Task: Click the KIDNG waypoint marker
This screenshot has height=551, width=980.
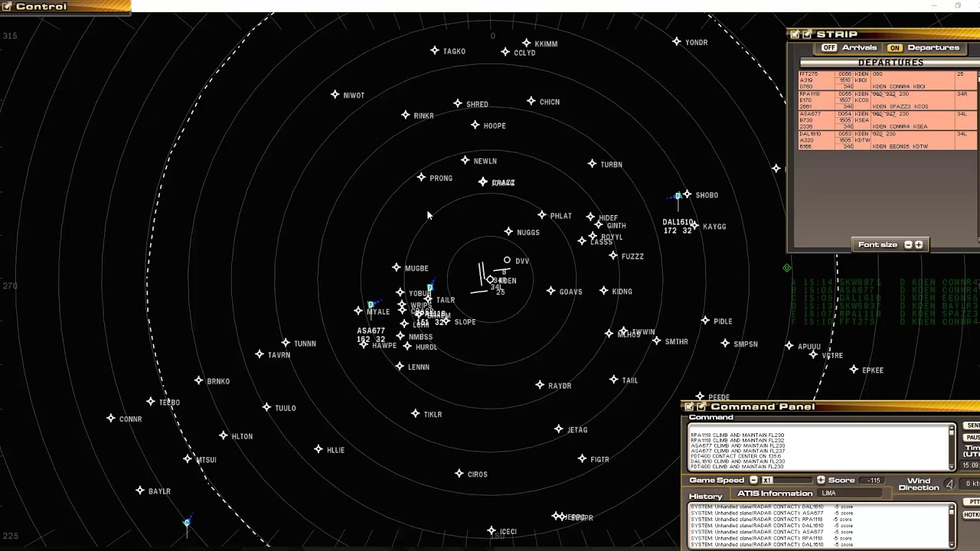Action: pyautogui.click(x=604, y=291)
